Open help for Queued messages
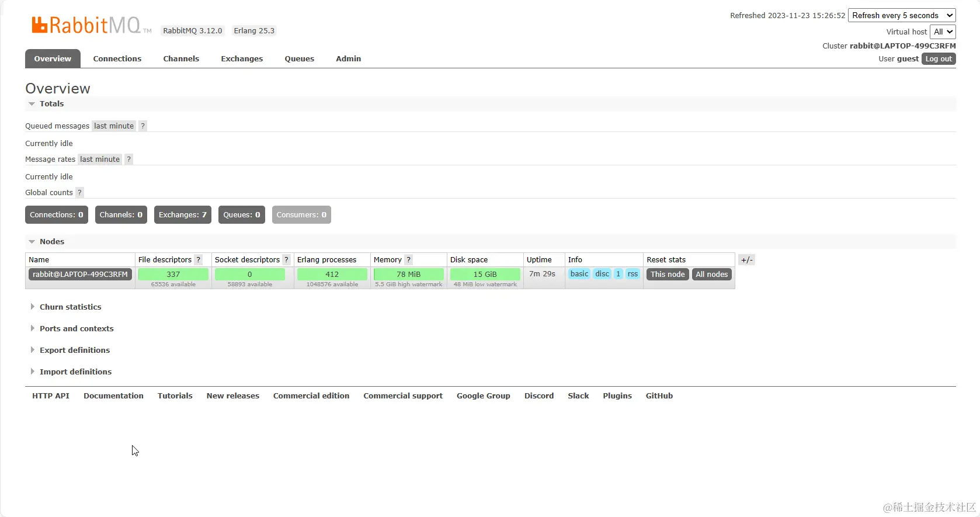980x517 pixels. (x=143, y=126)
